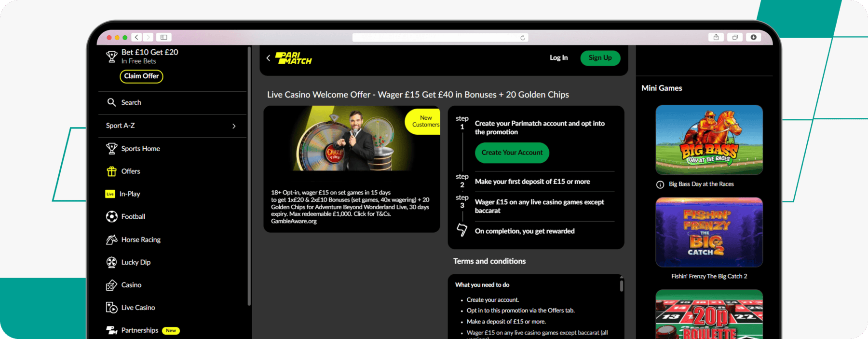This screenshot has height=339, width=868.
Task: Click the Fishin' Frenzy The Big Catch 2 title
Action: (x=709, y=276)
